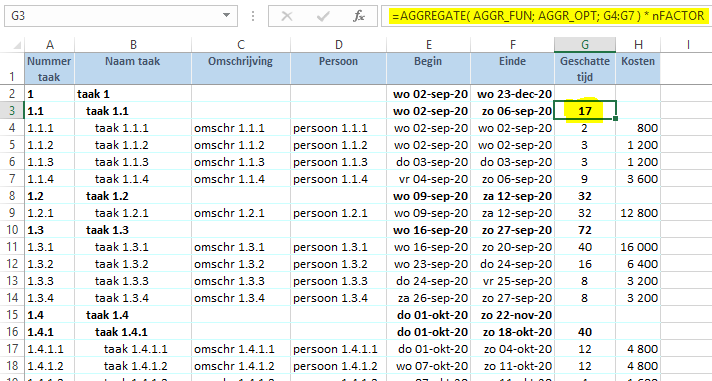Screen dimensions: 712x381
Task: Select begin date 'vr 04-sep-20'
Action: click(x=428, y=179)
